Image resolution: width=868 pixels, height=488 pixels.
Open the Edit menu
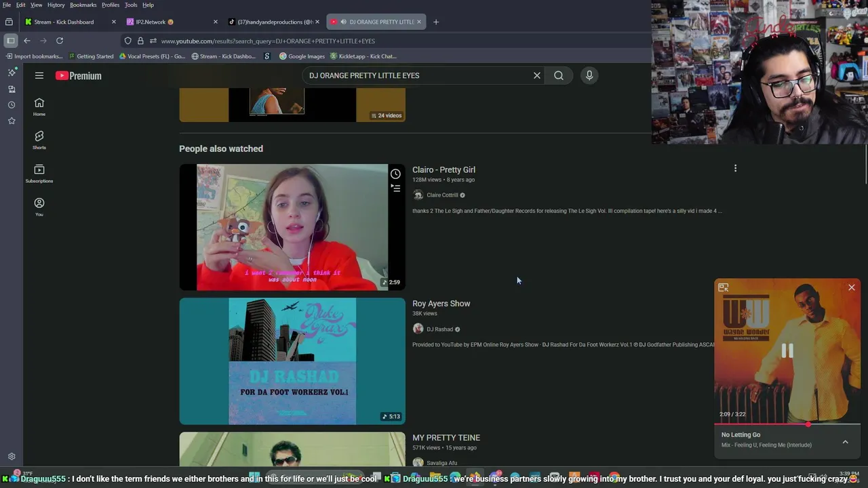point(21,5)
